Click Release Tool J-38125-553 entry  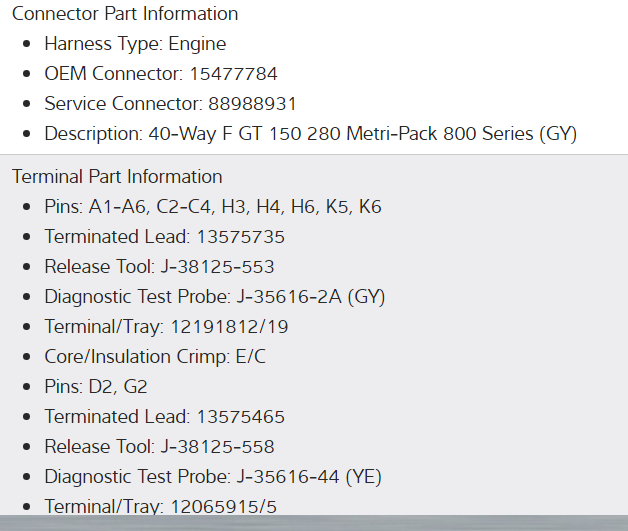(159, 267)
